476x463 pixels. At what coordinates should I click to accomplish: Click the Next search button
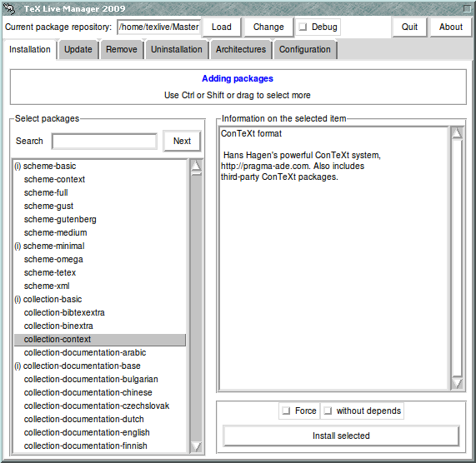tap(182, 141)
